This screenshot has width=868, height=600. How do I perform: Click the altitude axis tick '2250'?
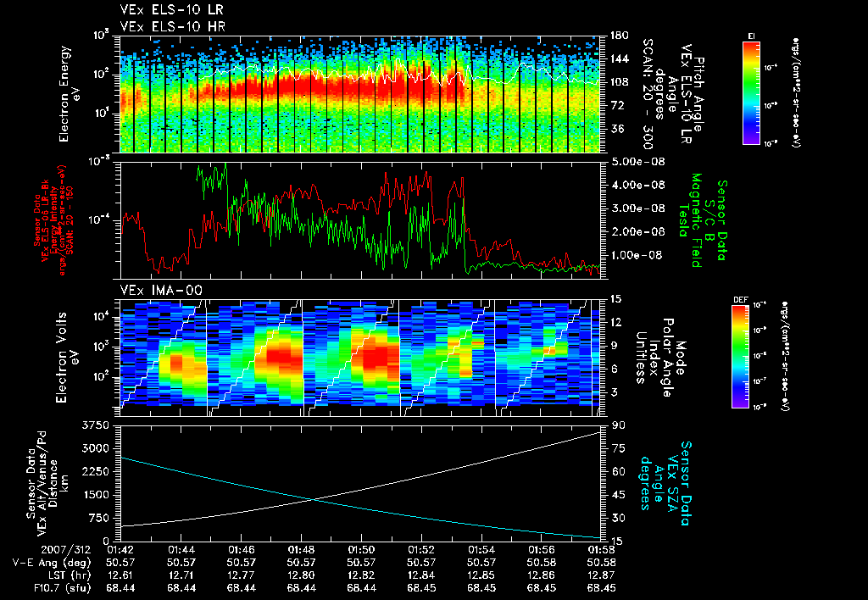pos(95,471)
